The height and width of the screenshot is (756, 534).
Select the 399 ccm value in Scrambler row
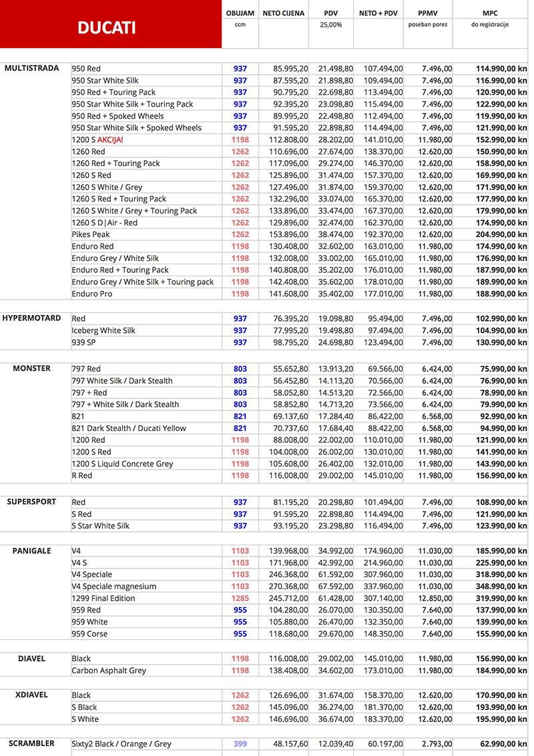click(x=240, y=743)
